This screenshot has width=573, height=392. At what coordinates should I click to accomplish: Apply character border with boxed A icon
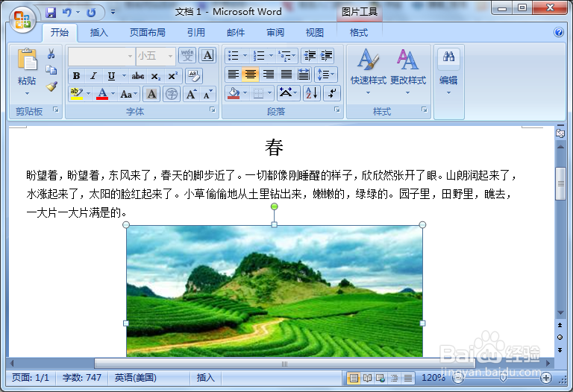coord(207,55)
